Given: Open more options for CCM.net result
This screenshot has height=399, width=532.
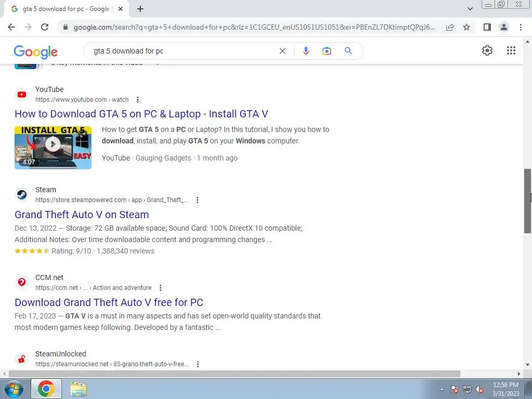Looking at the screenshot, I should coord(160,288).
